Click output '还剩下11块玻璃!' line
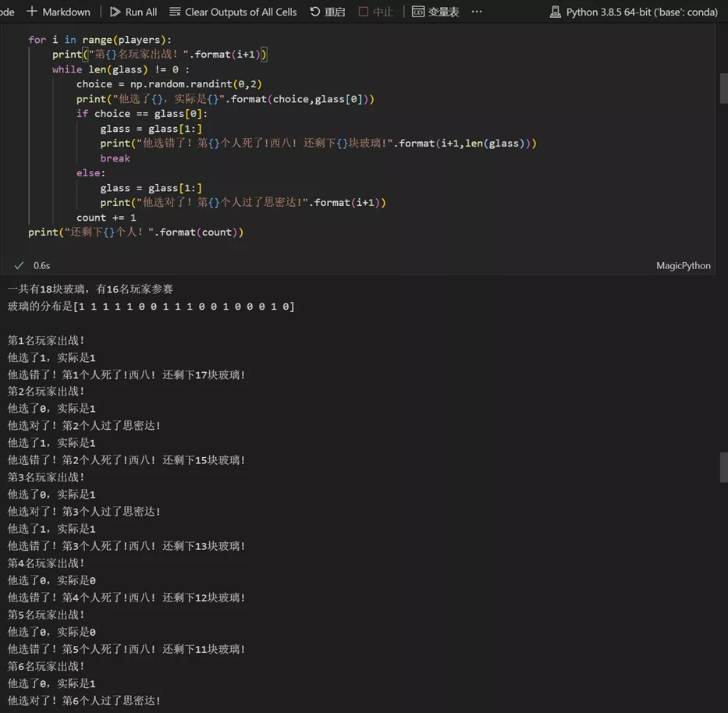The width and height of the screenshot is (728, 713). tap(126, 649)
